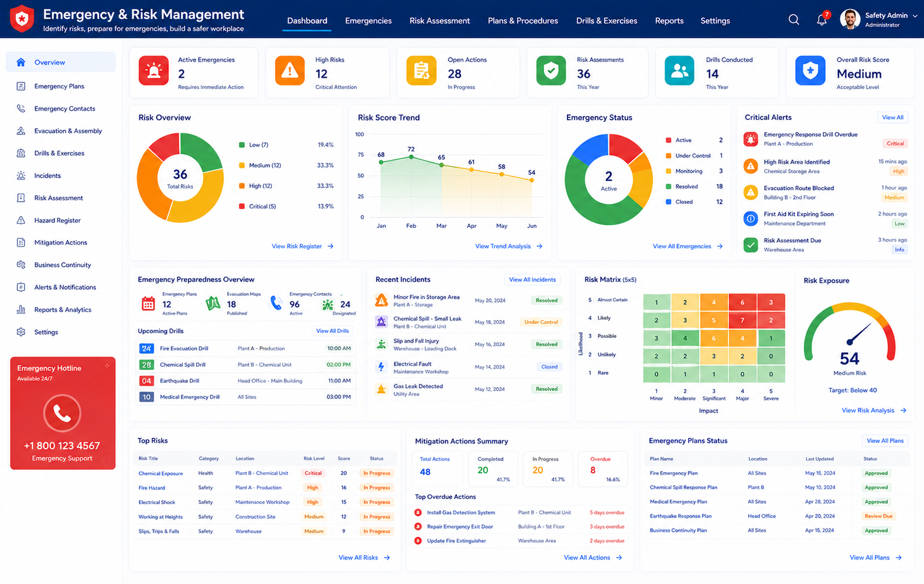Click the Low (7) green legend swatch

(x=242, y=145)
